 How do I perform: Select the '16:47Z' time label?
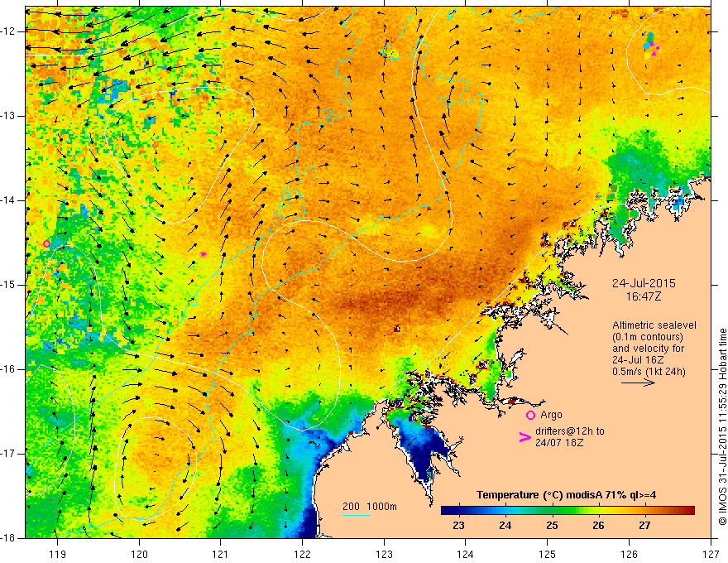[x=643, y=296]
